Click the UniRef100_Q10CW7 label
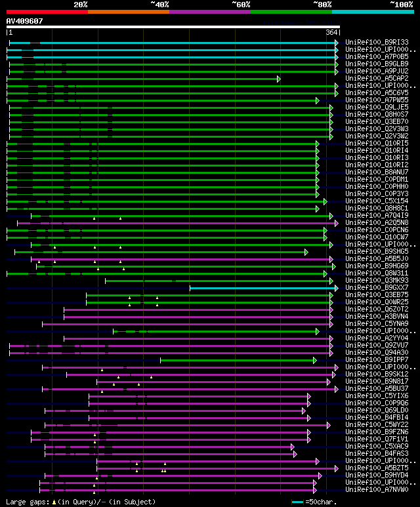Image resolution: width=420 pixels, height=507 pixels. click(x=377, y=237)
